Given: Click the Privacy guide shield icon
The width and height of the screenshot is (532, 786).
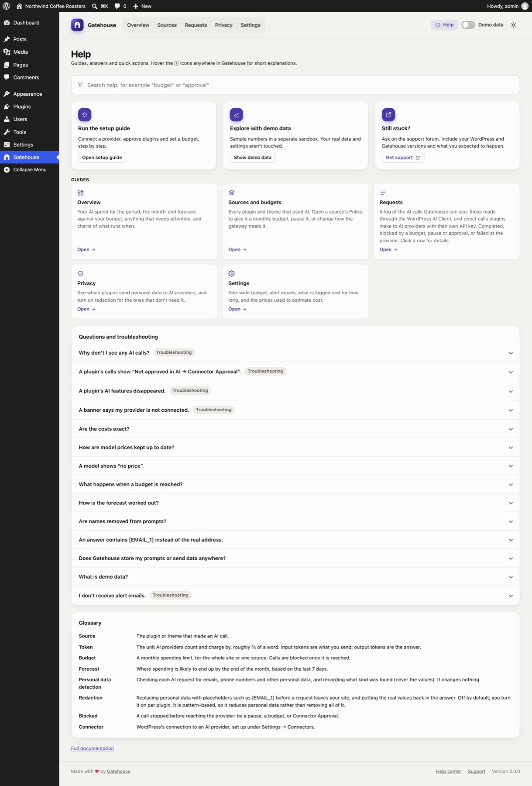Looking at the screenshot, I should click(x=81, y=274).
